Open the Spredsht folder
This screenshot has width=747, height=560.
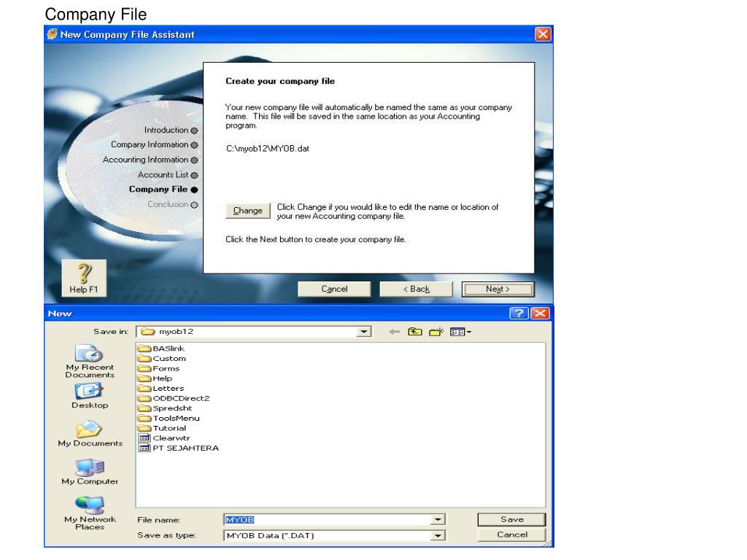point(165,408)
